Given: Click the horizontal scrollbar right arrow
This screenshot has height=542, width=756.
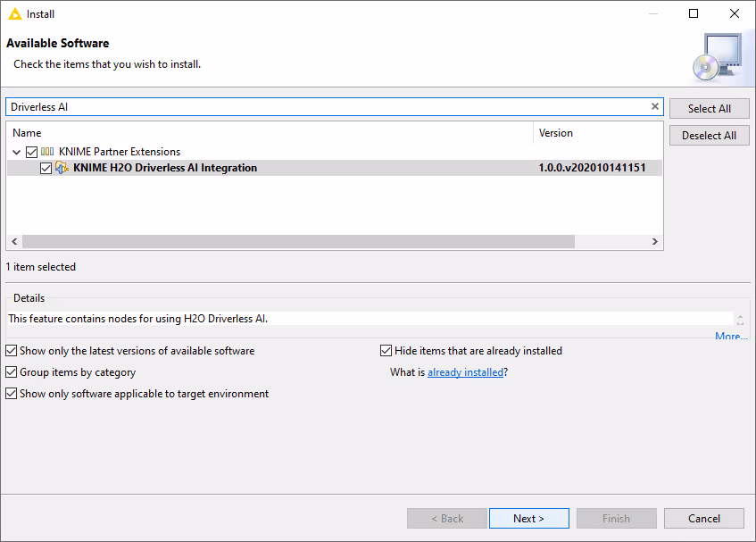Looking at the screenshot, I should [x=654, y=242].
